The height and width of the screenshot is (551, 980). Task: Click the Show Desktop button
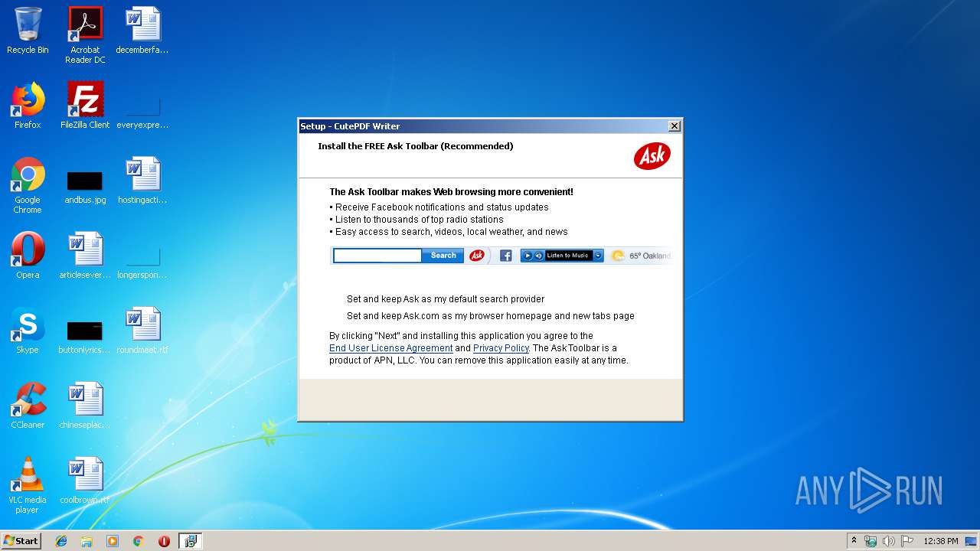pyautogui.click(x=972, y=541)
